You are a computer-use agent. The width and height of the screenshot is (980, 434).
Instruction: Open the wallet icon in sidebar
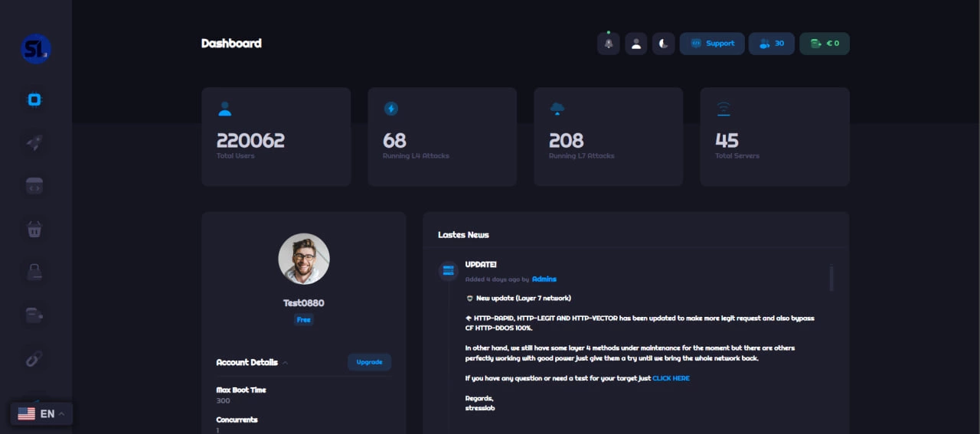(34, 315)
